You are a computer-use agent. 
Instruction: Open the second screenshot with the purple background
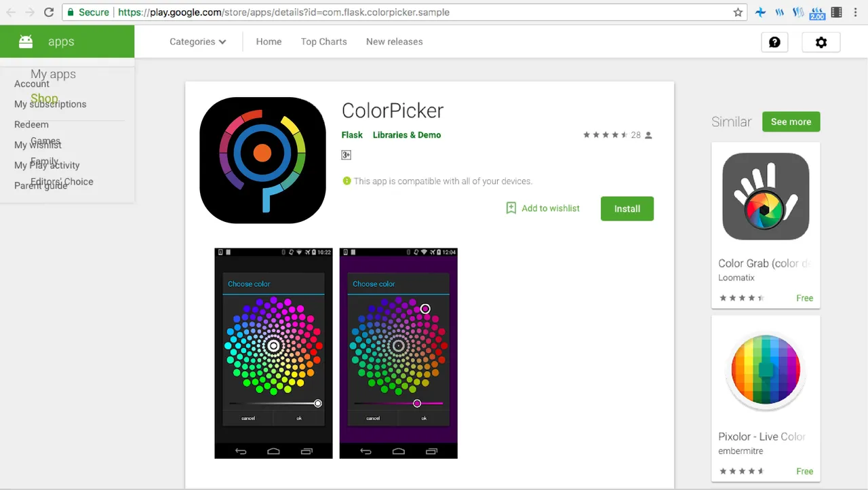pos(398,353)
